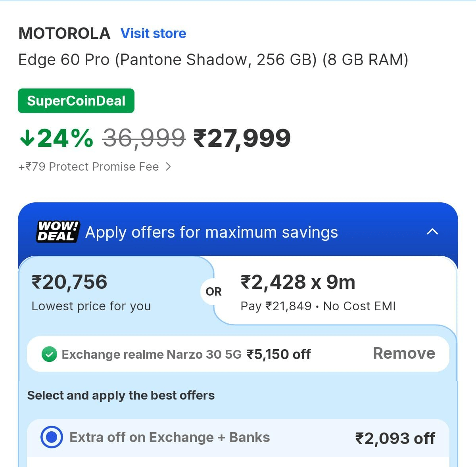The image size is (476, 467).
Task: Select the Extra off on Exchange + Banks radio button
Action: click(52, 437)
